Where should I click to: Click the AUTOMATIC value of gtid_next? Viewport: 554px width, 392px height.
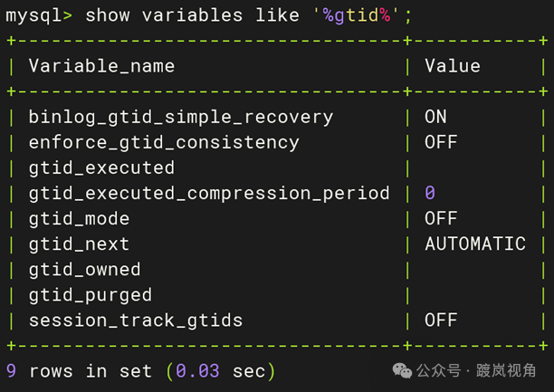tap(475, 244)
